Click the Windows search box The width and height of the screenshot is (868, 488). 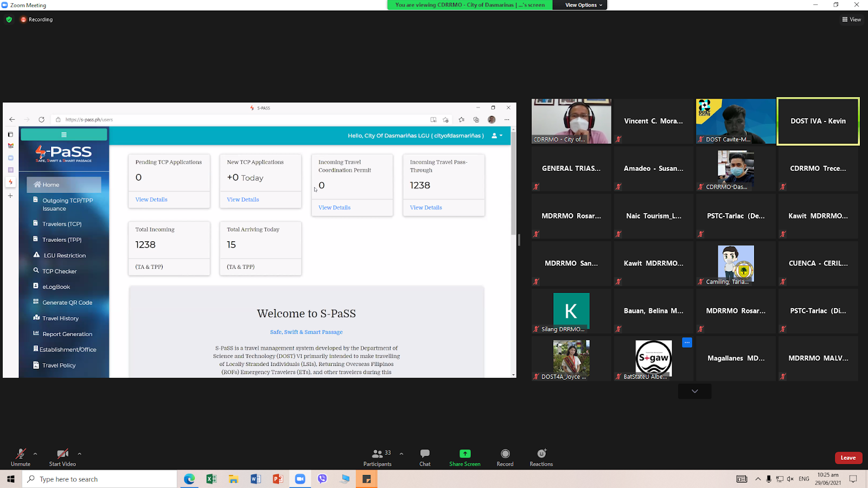[x=100, y=479]
